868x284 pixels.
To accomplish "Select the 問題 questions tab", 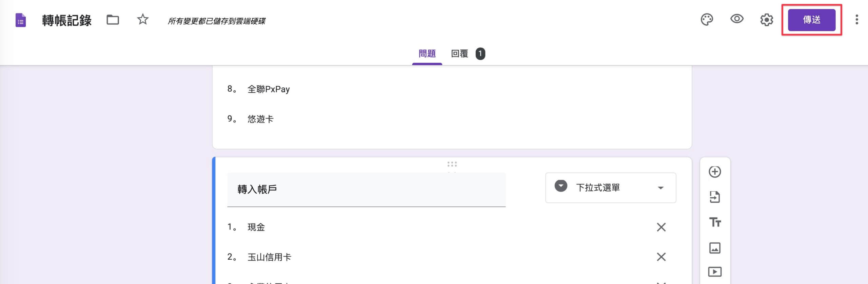I will click(x=427, y=53).
